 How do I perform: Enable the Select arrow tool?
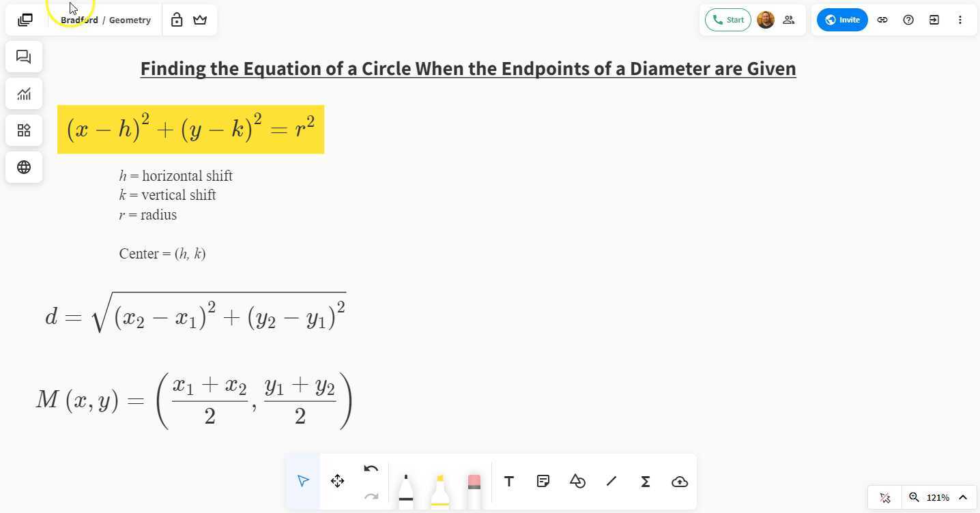pyautogui.click(x=302, y=480)
